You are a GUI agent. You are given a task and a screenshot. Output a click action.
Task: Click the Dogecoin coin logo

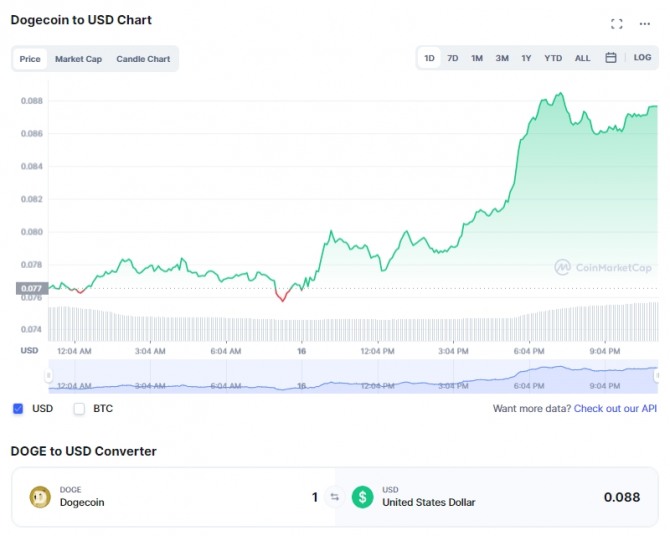point(40,497)
